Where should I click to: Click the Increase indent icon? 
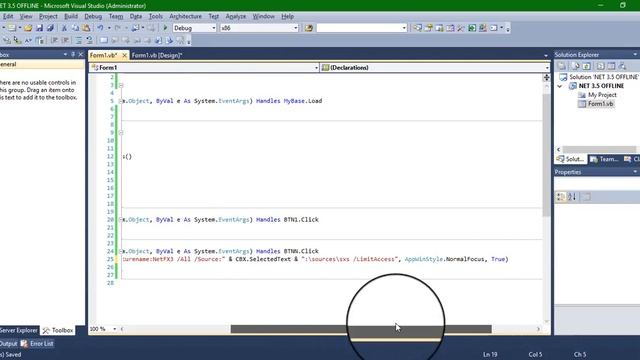[x=65, y=40]
